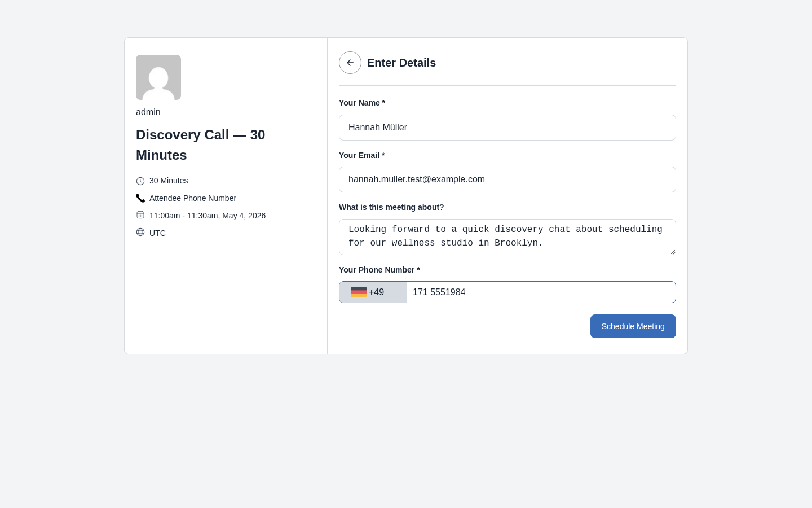The image size is (812, 508).
Task: Click the clock icon beside 30 Minutes
Action: [140, 181]
